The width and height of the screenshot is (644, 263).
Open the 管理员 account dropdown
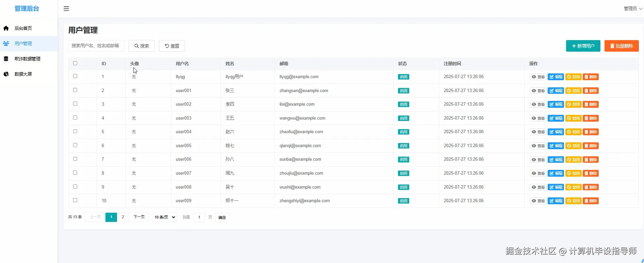[633, 8]
